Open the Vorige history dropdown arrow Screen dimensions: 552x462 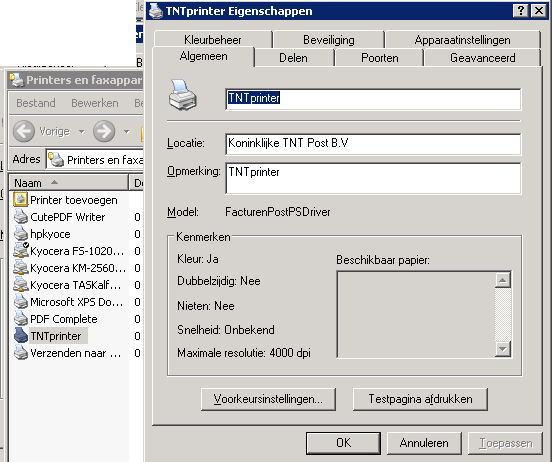(82, 132)
